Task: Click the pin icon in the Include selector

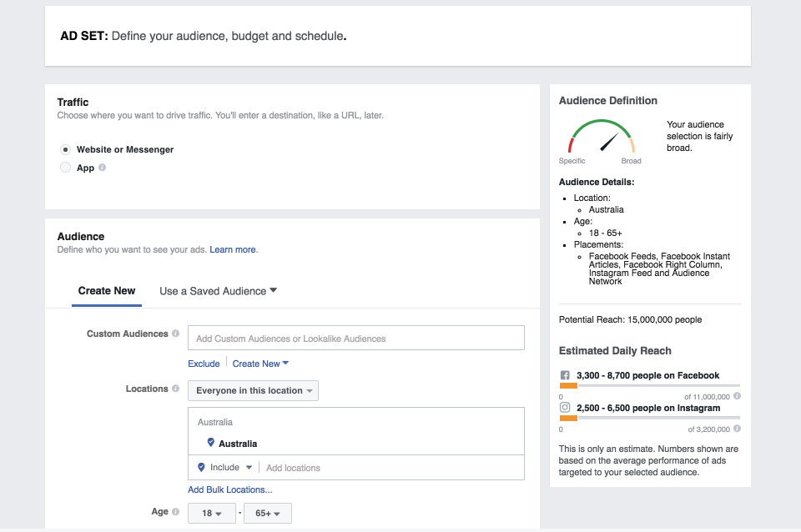Action: [201, 467]
